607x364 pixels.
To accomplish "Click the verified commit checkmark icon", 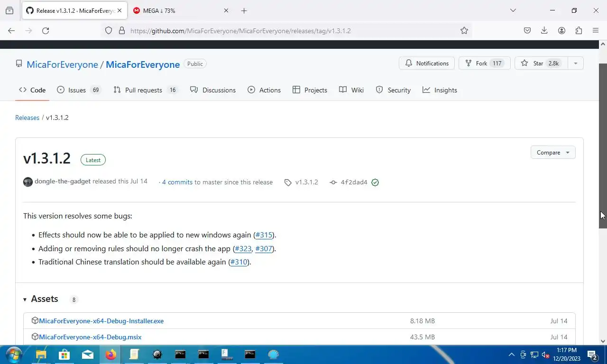I will pos(375,182).
